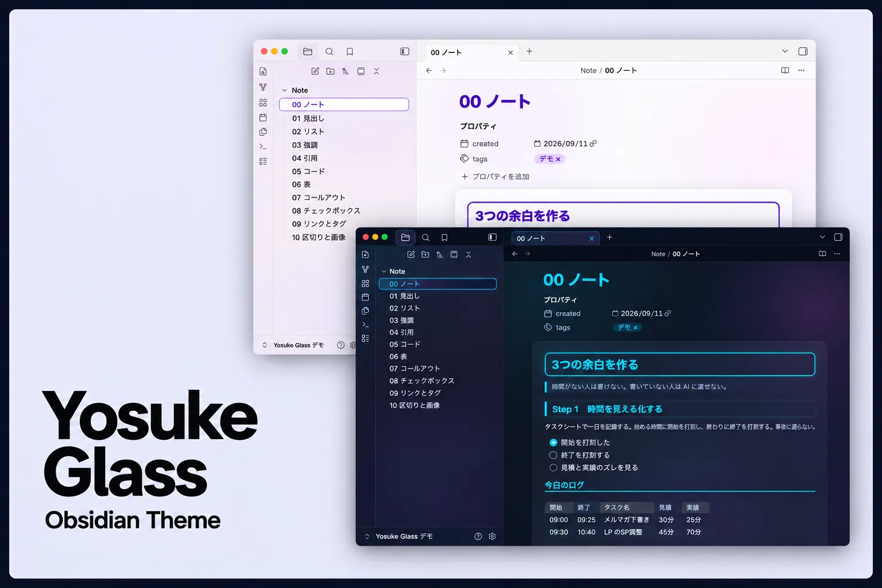Change sort order icon in dark window

tap(439, 254)
